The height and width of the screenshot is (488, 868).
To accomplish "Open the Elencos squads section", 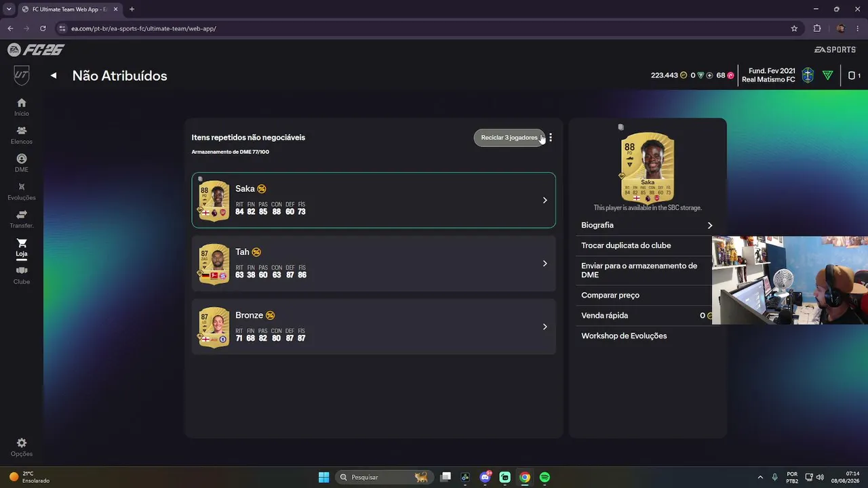I will [x=22, y=135].
